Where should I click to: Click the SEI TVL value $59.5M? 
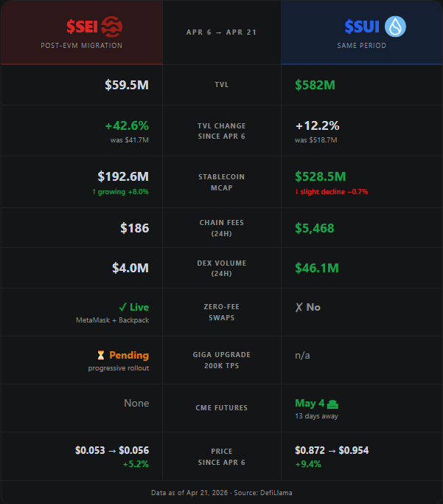[x=127, y=85]
